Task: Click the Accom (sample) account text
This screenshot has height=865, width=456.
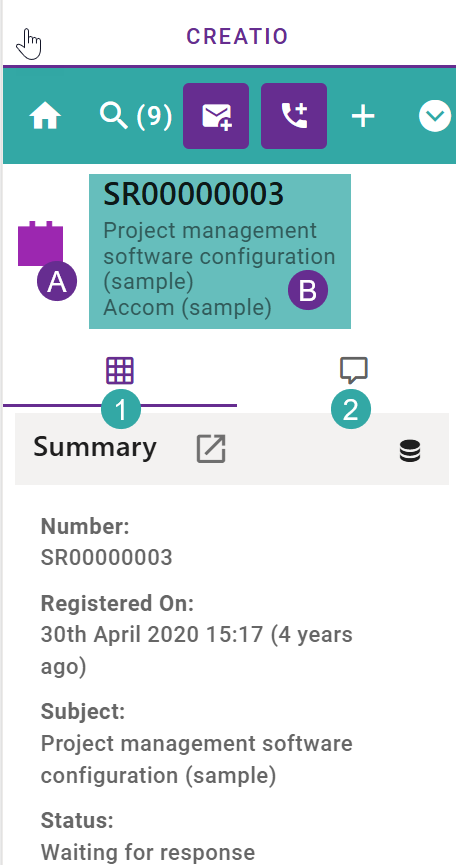Action: point(187,307)
